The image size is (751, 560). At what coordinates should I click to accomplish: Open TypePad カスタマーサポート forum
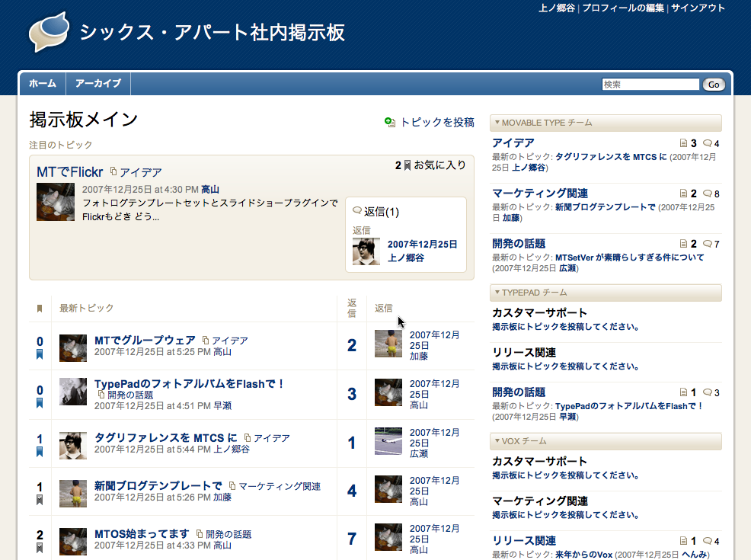point(540,313)
